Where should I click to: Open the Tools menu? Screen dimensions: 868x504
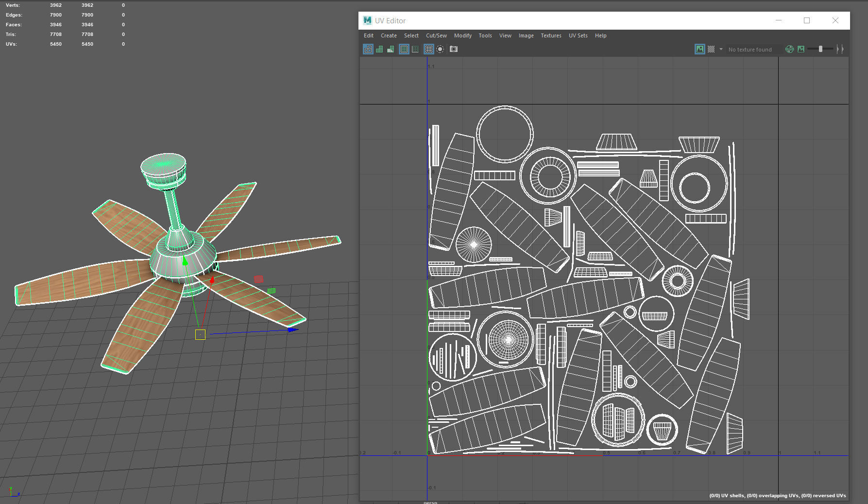click(x=485, y=35)
